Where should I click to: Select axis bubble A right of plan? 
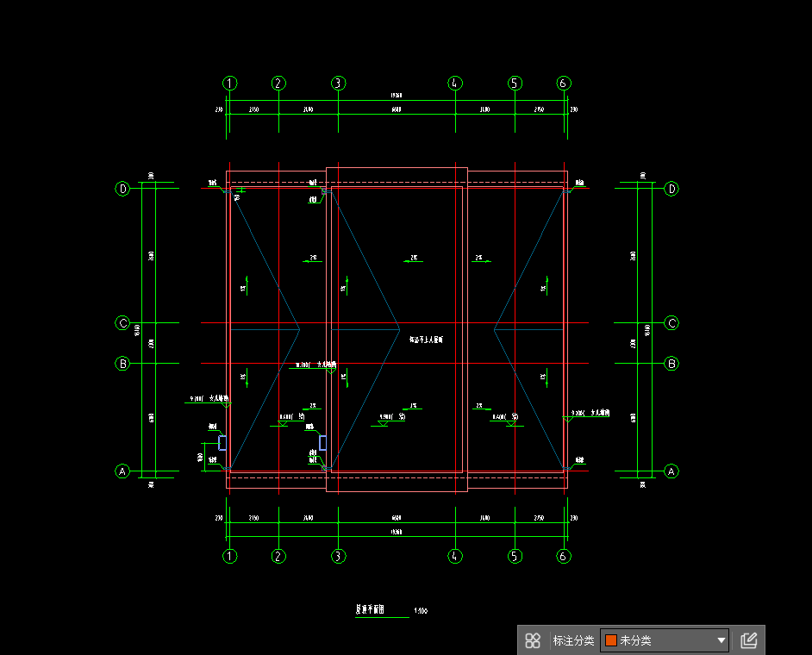671,471
